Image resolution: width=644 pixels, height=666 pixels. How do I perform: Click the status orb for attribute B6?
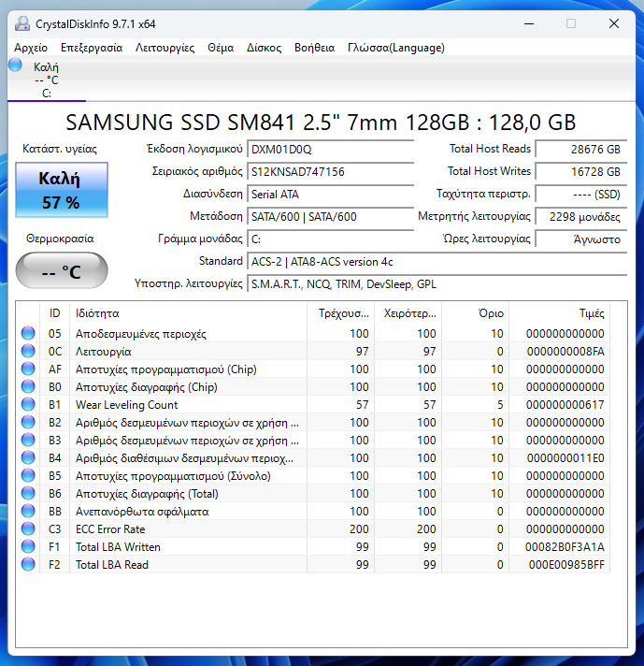coord(28,493)
